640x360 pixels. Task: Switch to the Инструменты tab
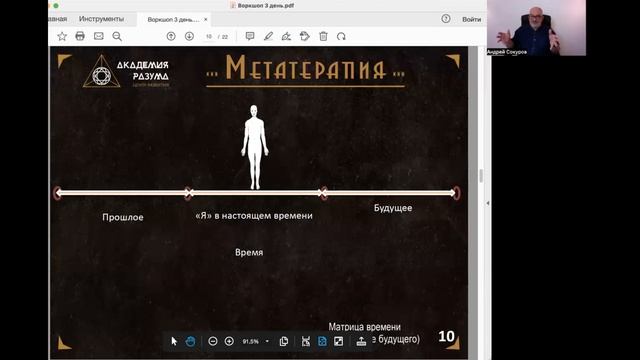click(101, 19)
